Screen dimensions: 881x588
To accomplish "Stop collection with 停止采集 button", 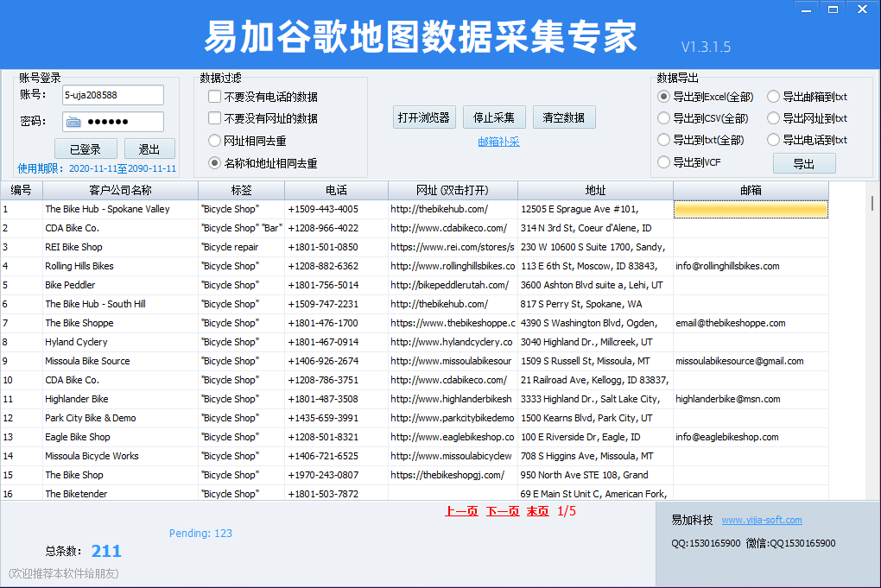I will point(494,117).
